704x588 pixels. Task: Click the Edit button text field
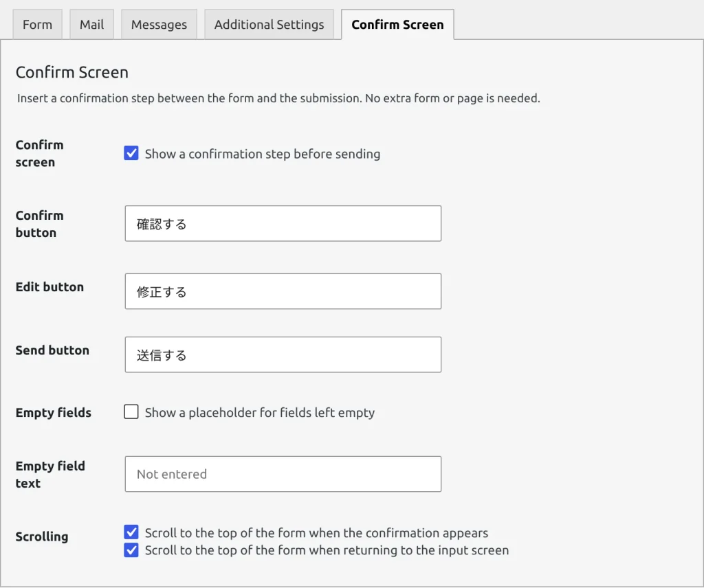(283, 291)
